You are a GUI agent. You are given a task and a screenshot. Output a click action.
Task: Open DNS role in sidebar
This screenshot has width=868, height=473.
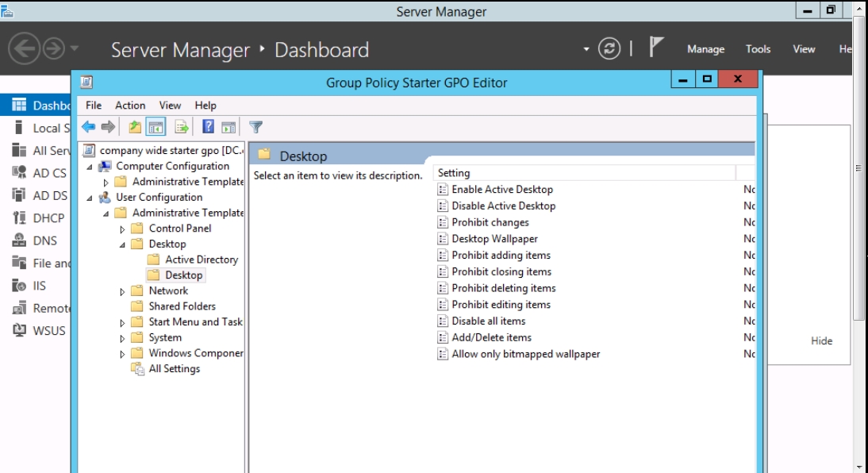pyautogui.click(x=36, y=240)
